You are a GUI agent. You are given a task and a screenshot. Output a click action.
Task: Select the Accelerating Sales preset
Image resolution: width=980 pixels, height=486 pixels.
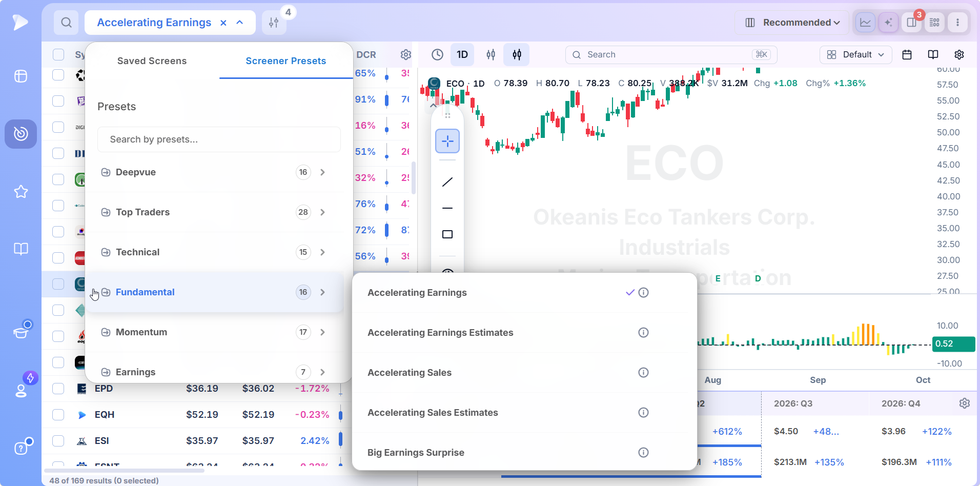point(410,373)
